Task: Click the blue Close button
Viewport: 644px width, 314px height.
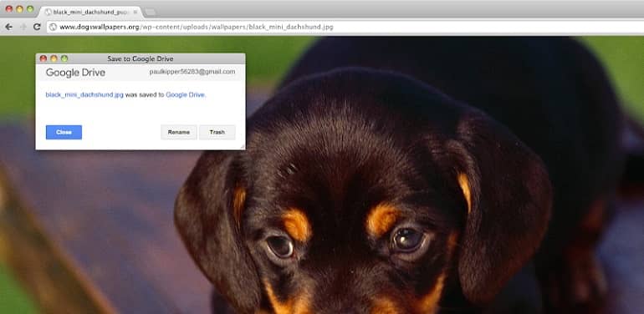Action: point(64,133)
